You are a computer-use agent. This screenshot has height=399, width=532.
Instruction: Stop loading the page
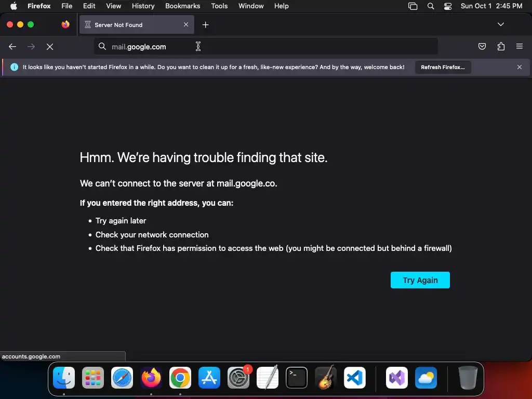[x=50, y=46]
